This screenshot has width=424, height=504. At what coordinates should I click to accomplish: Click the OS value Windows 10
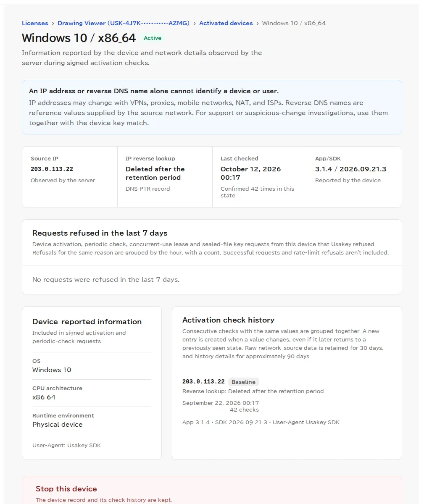52,370
